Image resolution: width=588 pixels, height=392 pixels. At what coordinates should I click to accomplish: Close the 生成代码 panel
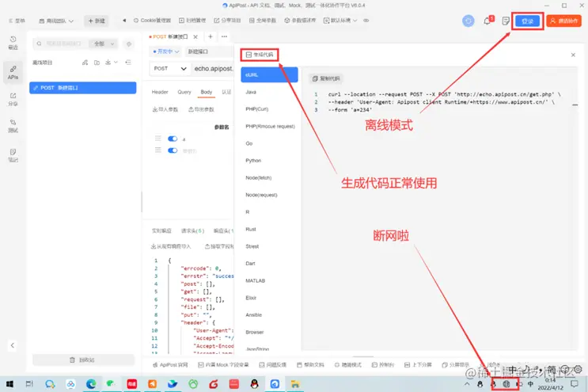(x=573, y=55)
